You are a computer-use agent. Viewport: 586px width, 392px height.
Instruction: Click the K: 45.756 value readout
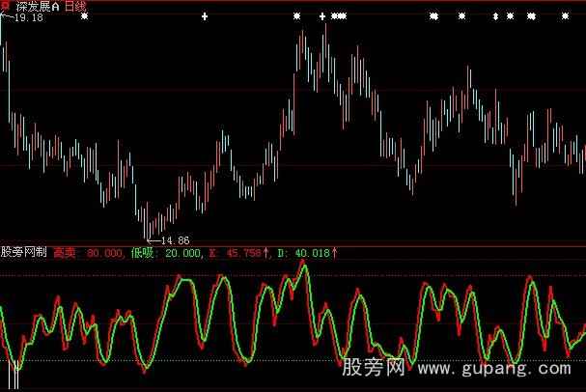[x=241, y=253]
